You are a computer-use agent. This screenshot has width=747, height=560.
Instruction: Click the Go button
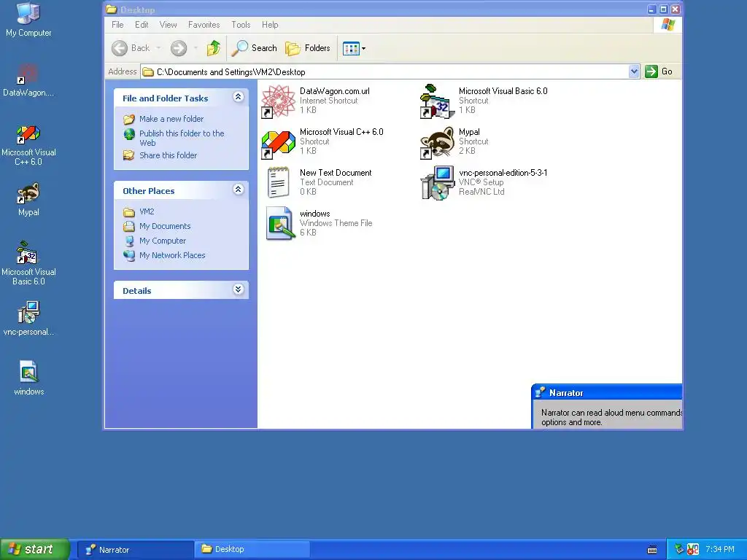(x=659, y=71)
